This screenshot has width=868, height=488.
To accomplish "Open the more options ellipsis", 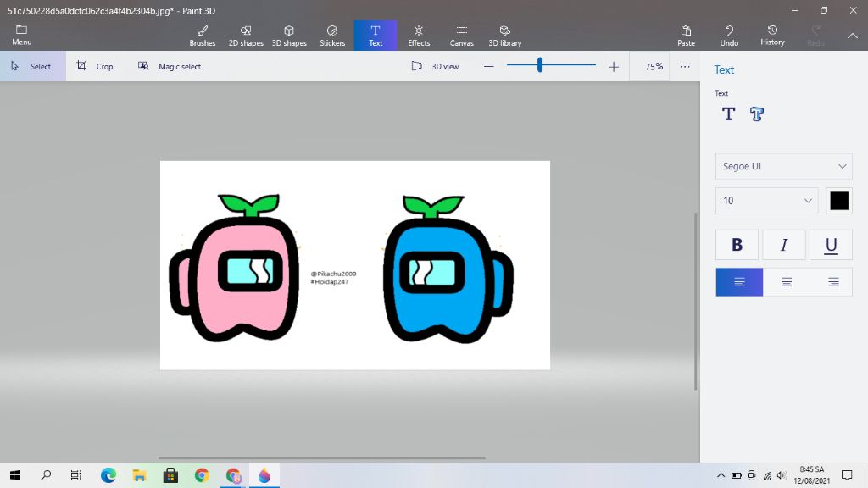I will [x=685, y=66].
